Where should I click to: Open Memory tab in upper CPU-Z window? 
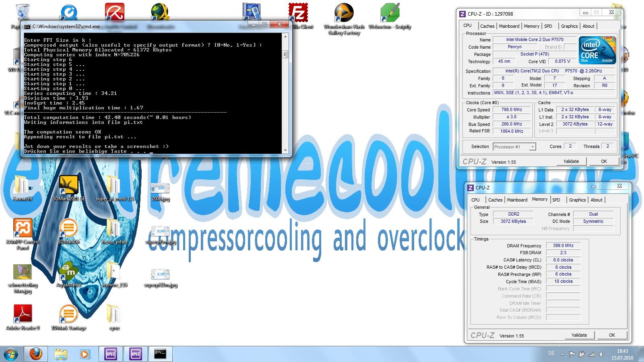[x=532, y=26]
